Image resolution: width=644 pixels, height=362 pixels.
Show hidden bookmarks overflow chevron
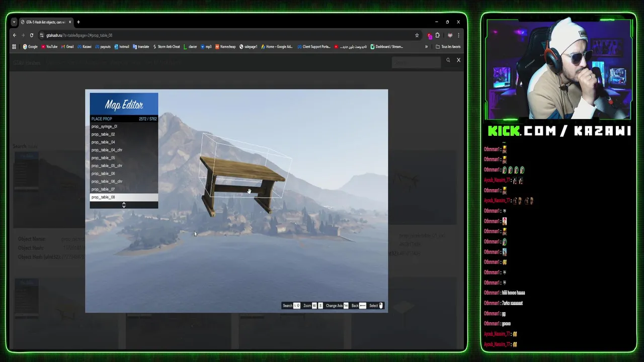click(426, 47)
